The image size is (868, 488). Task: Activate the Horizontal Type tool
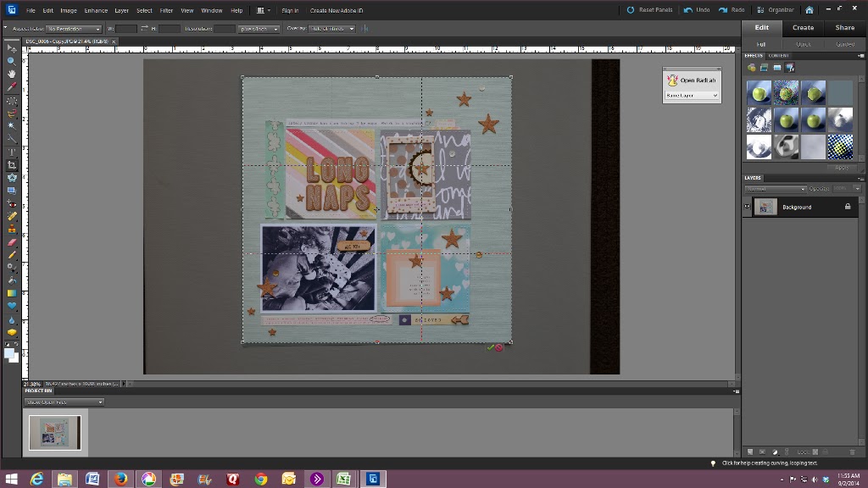coord(12,152)
